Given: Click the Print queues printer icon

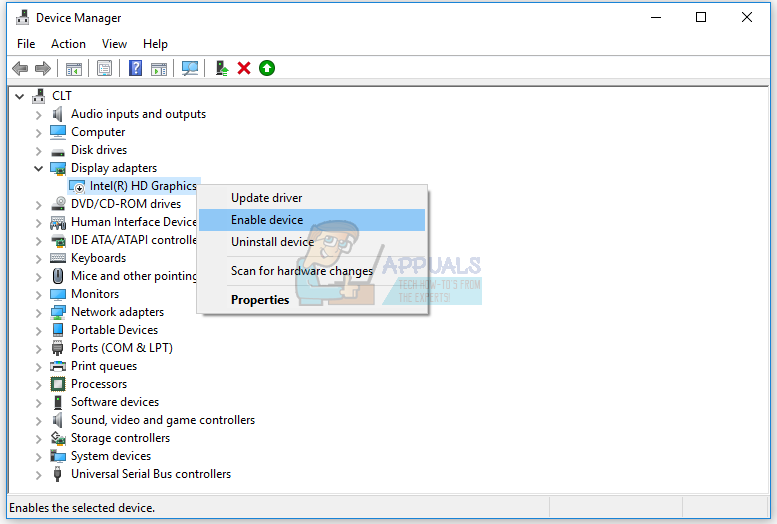Looking at the screenshot, I should pyautogui.click(x=58, y=366).
